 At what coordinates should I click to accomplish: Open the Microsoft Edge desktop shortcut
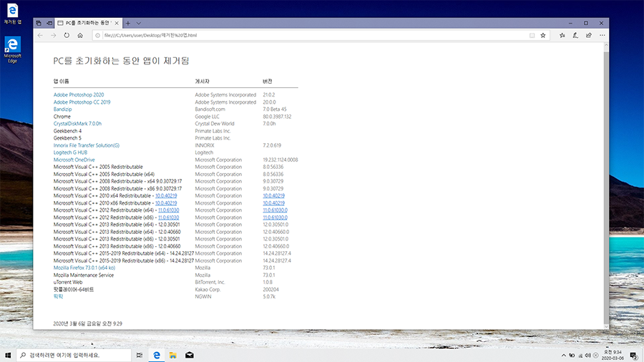click(x=13, y=49)
